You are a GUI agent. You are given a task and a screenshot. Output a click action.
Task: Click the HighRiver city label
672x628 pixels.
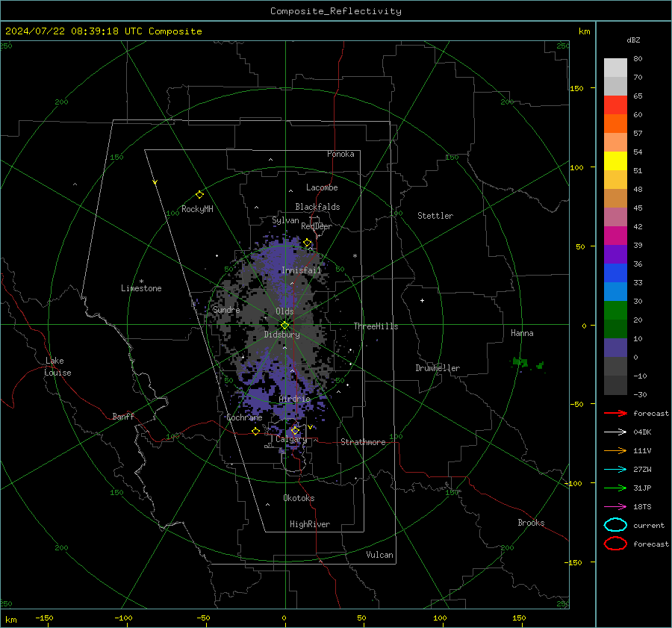[310, 524]
